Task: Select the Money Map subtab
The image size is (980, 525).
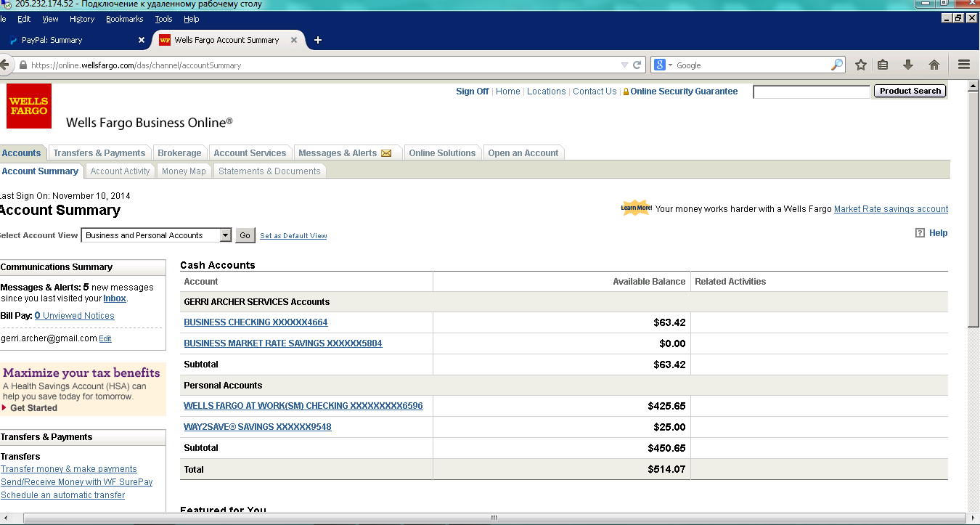Action: (184, 171)
